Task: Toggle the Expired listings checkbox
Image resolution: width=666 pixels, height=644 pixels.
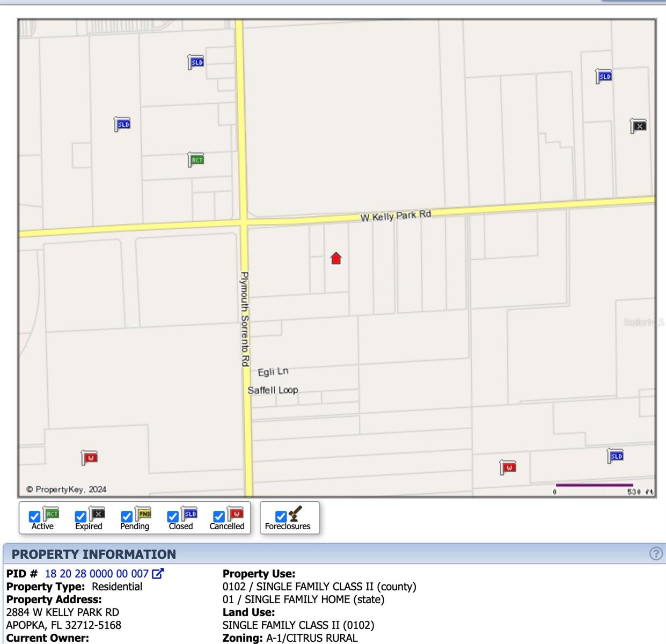Action: click(80, 516)
